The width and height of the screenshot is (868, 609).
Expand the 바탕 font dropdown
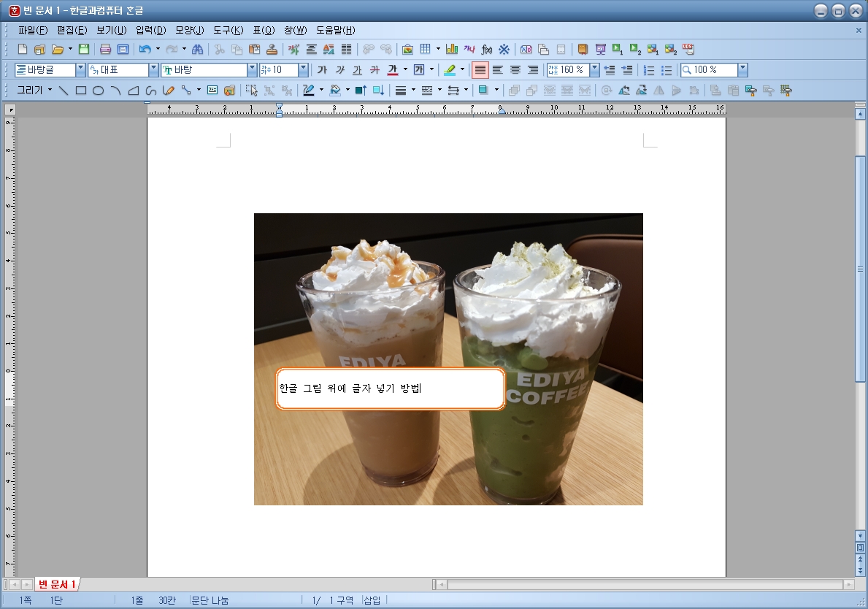pos(252,70)
